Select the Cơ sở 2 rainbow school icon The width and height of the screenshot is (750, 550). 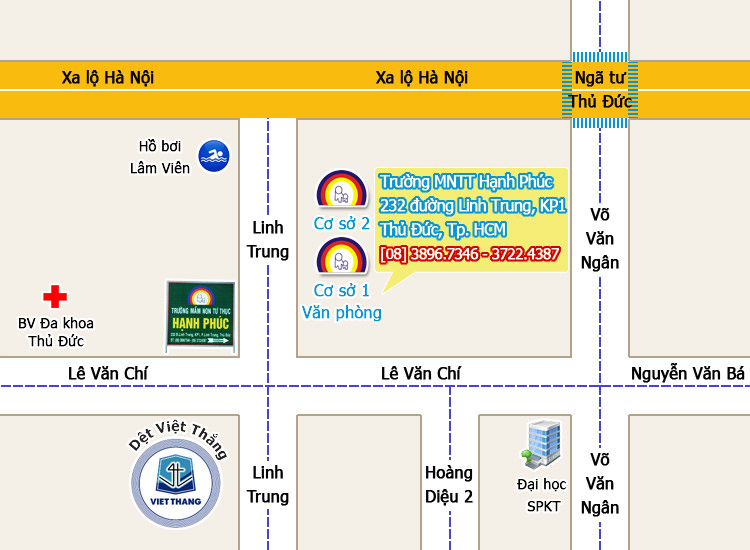(x=342, y=188)
